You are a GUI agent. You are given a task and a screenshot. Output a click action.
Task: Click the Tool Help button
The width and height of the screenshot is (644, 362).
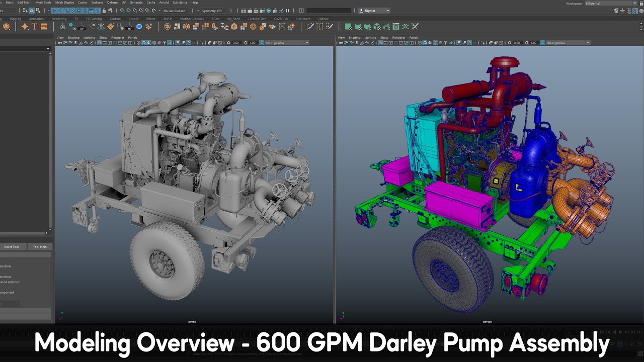[40, 247]
